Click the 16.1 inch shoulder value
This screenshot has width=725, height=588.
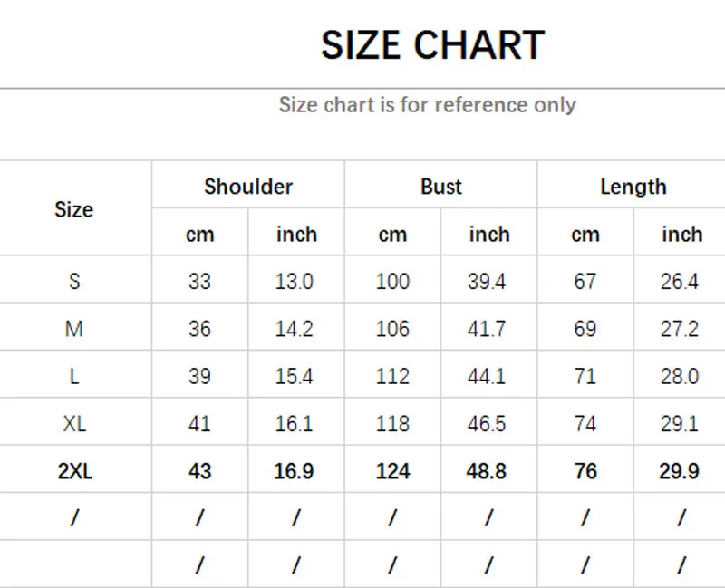294,423
